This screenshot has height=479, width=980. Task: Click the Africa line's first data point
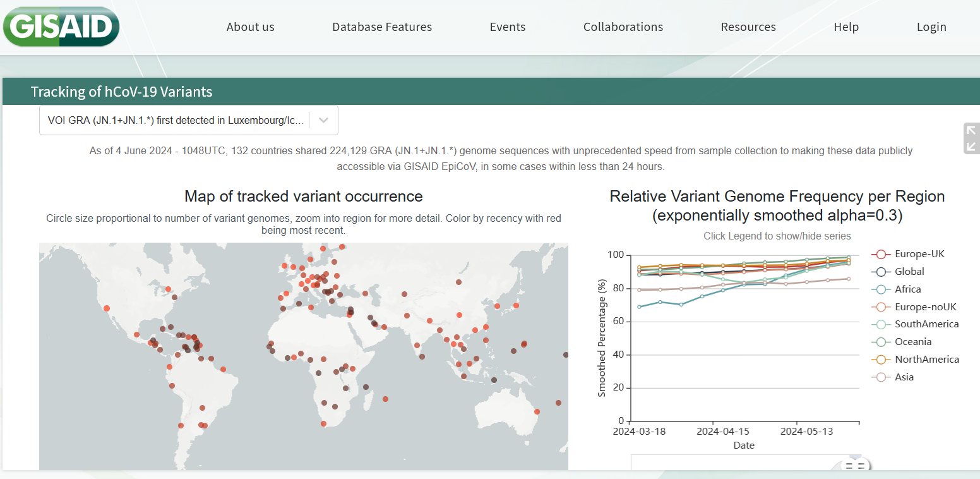[640, 306]
